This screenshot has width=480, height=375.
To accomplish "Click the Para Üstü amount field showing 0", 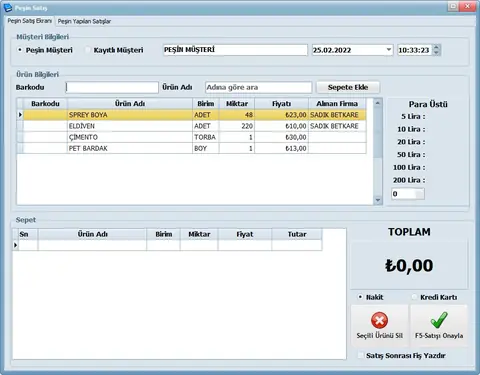I will pyautogui.click(x=408, y=194).
